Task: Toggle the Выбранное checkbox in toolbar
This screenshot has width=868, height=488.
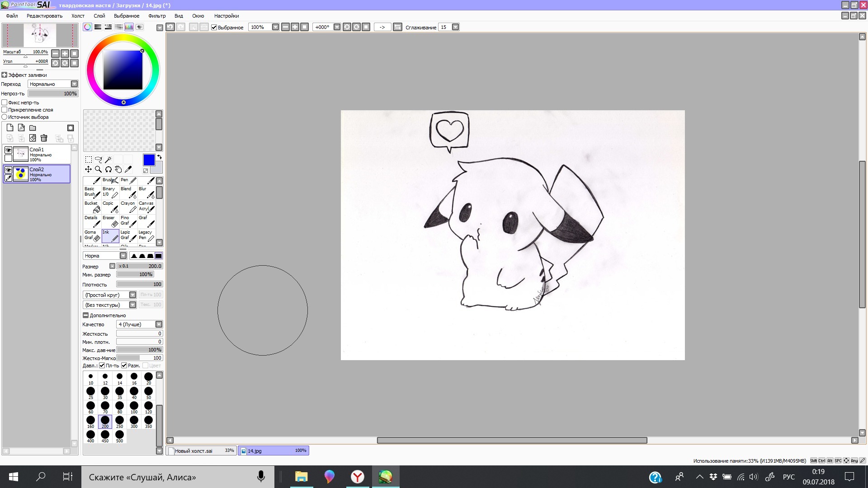Action: (x=214, y=28)
